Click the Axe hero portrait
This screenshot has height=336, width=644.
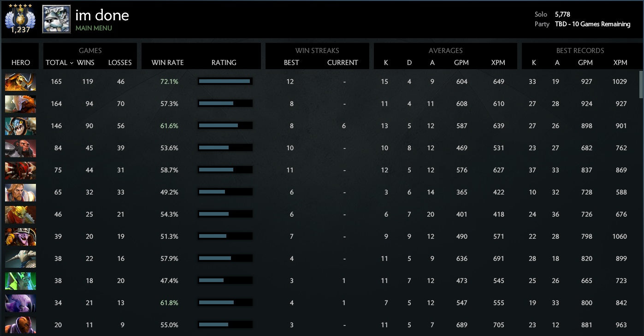tap(20, 148)
